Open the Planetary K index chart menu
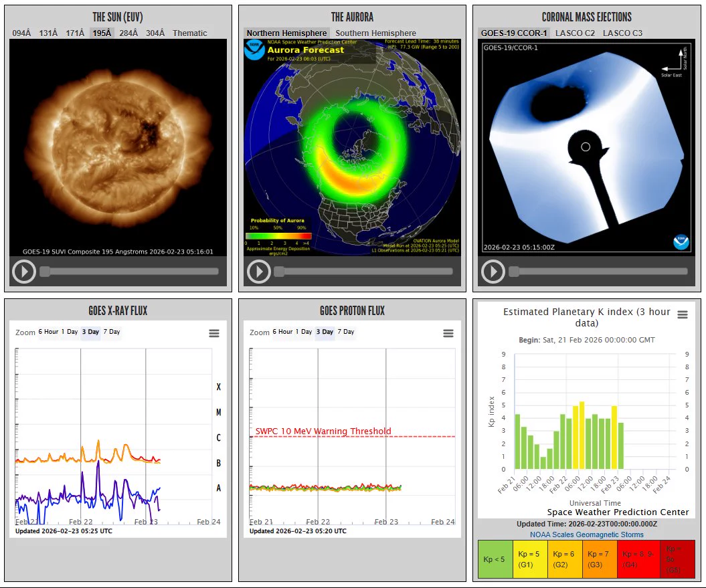This screenshot has height=588, width=706. [683, 314]
